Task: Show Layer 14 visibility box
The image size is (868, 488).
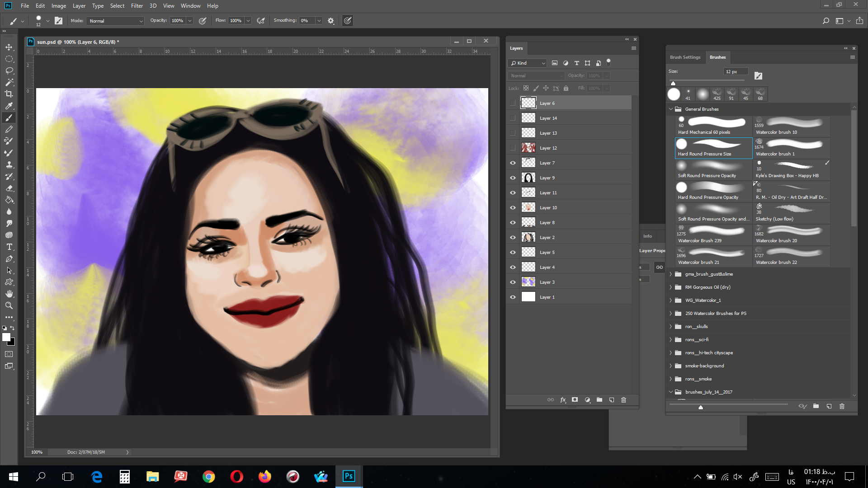Action: 513,118
